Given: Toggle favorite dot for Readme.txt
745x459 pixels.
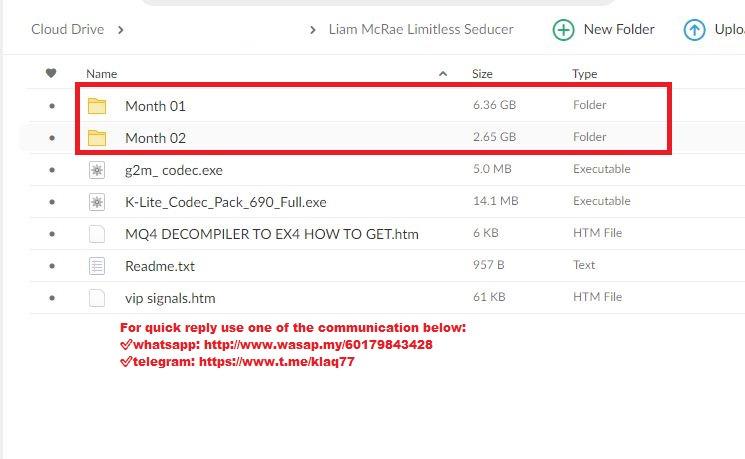Looking at the screenshot, I should coord(52,266).
